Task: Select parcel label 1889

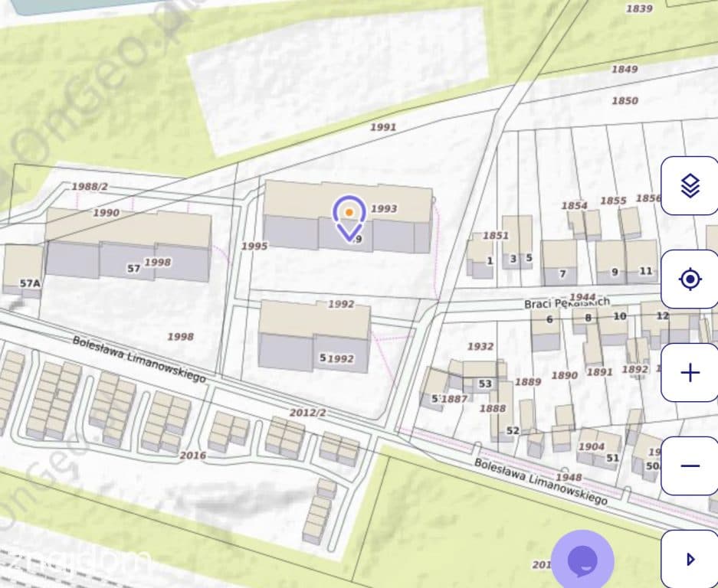Action: (x=528, y=381)
